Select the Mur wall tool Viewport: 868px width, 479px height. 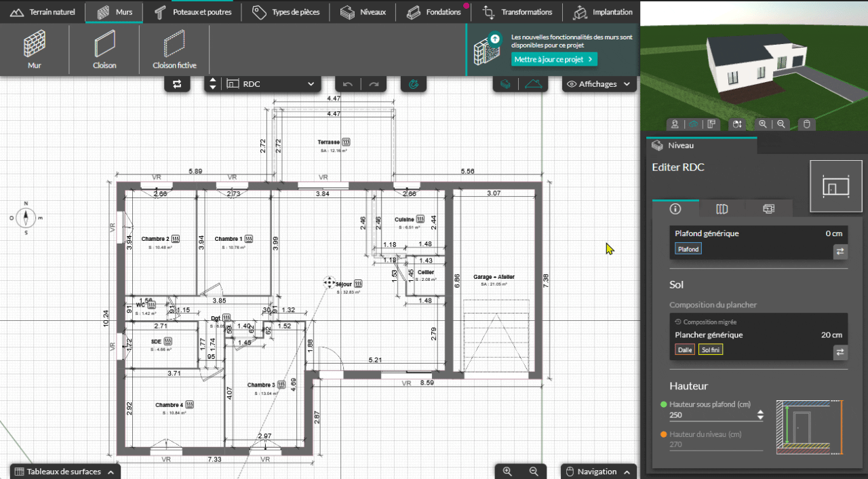[x=35, y=50]
